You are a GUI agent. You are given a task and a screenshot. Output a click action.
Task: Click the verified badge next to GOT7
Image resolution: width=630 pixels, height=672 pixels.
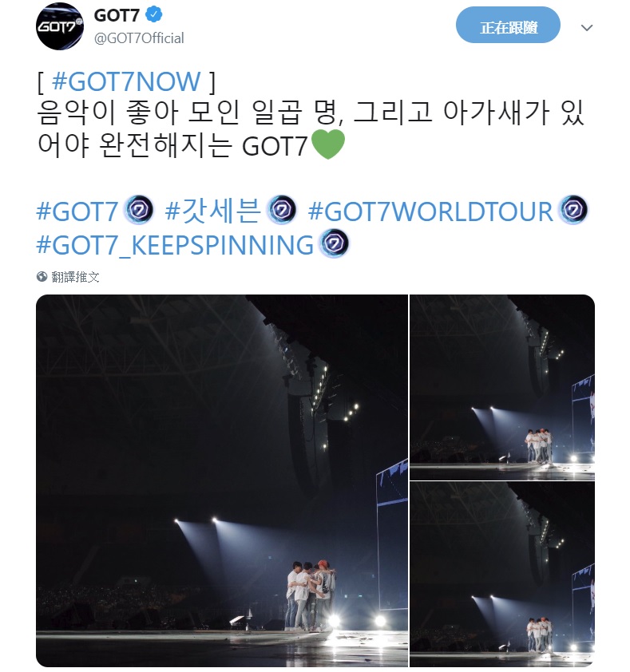coord(153,15)
